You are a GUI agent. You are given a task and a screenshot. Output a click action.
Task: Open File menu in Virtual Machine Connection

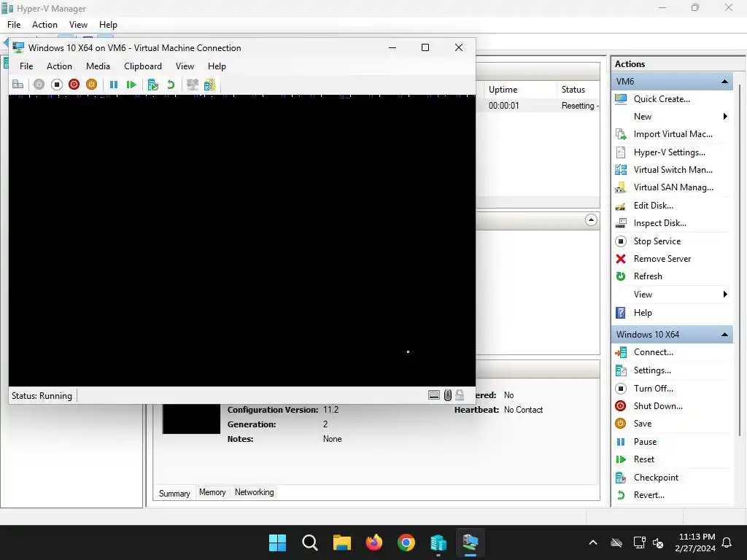pyautogui.click(x=26, y=66)
